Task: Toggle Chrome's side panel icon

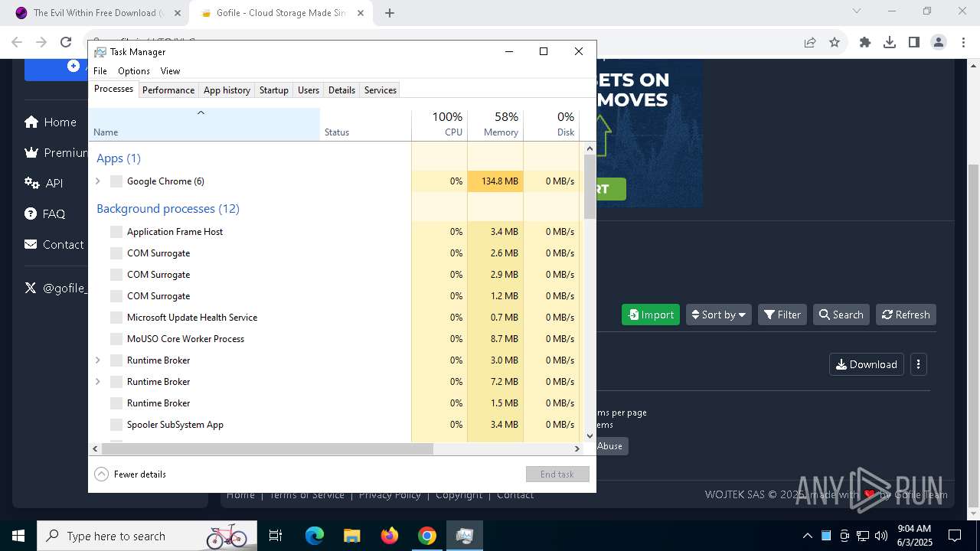Action: point(914,43)
